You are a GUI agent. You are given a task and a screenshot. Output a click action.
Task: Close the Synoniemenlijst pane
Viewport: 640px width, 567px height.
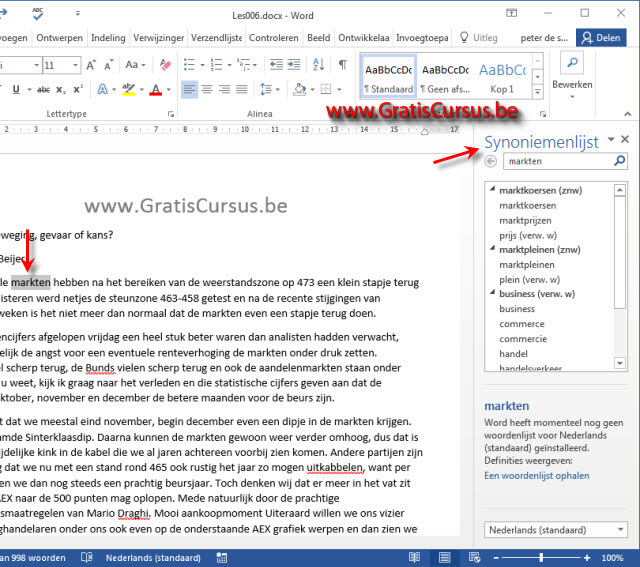[x=624, y=139]
